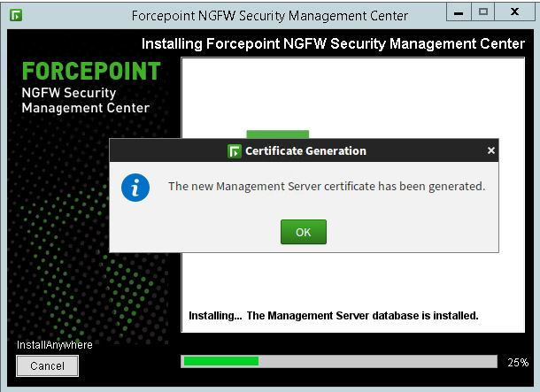Click the InstallAnywhere label
540x392 pixels.
coord(54,345)
